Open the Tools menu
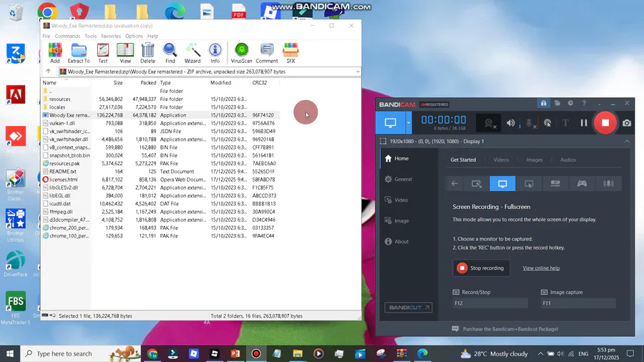This screenshot has width=644, height=362. pyautogui.click(x=90, y=36)
